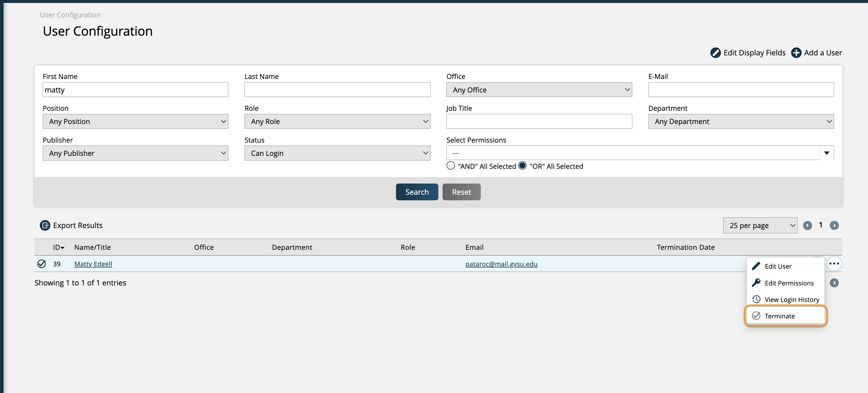
Task: Click the pencil icon next to Edit User
Action: (x=756, y=266)
